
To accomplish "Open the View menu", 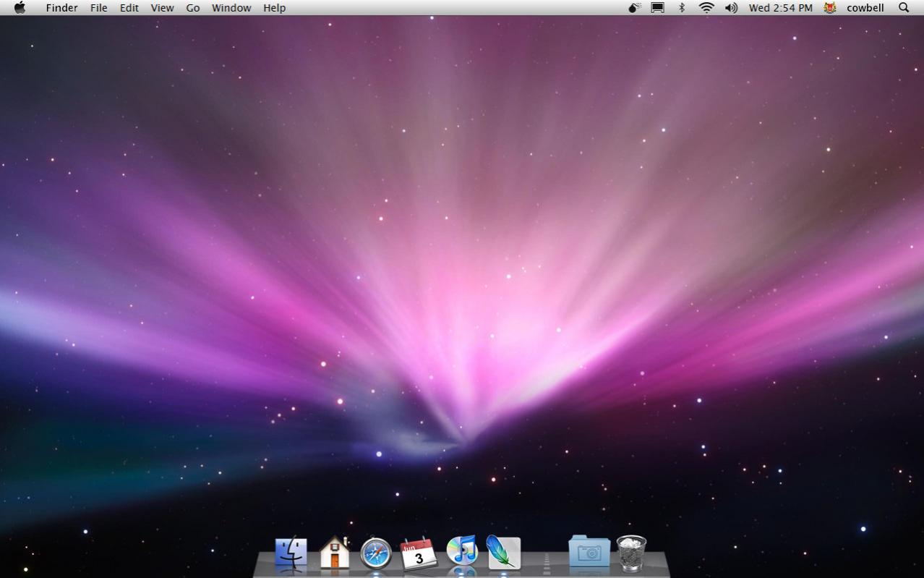I will point(162,8).
